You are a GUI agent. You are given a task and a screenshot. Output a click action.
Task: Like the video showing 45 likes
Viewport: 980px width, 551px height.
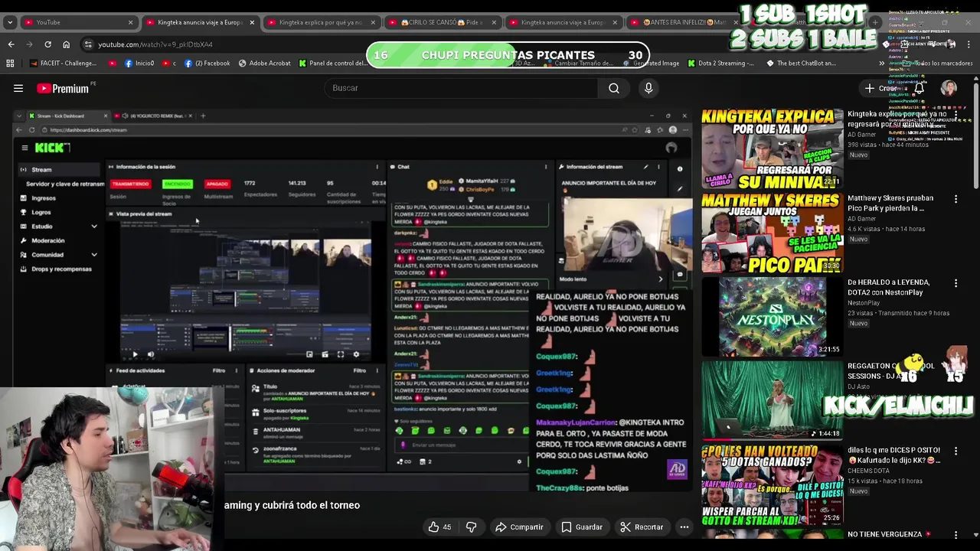click(439, 527)
